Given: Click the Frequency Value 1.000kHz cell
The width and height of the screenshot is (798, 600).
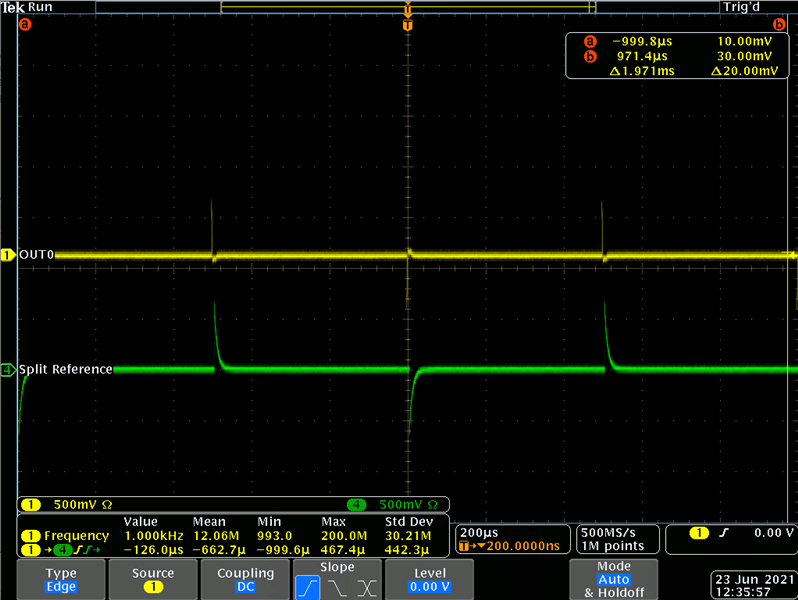Looking at the screenshot, I should 154,536.
